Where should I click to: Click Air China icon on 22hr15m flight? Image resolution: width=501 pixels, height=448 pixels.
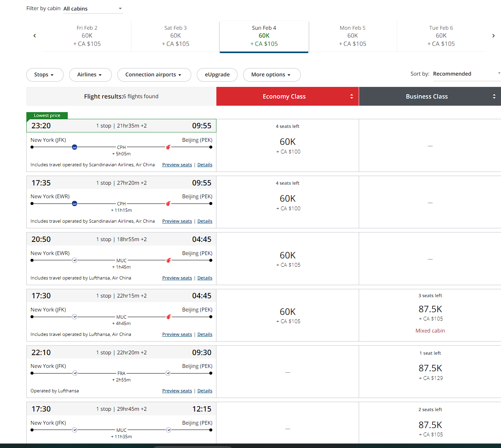[168, 317]
